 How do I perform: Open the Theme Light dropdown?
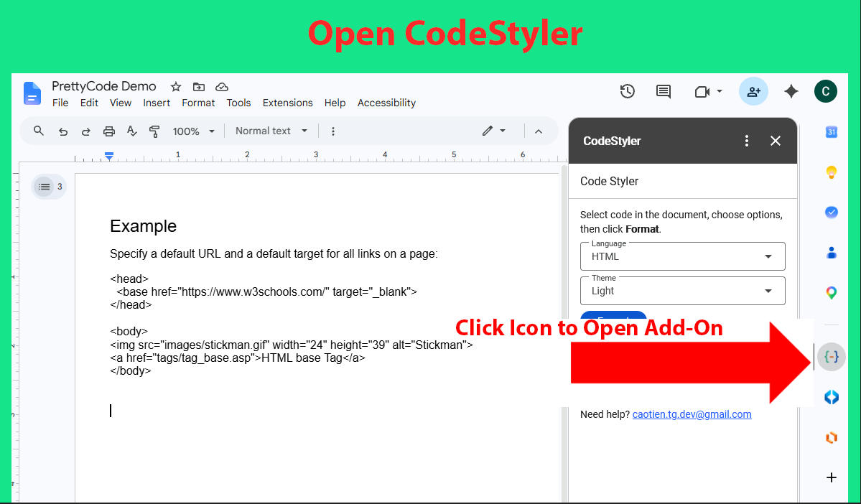point(682,291)
